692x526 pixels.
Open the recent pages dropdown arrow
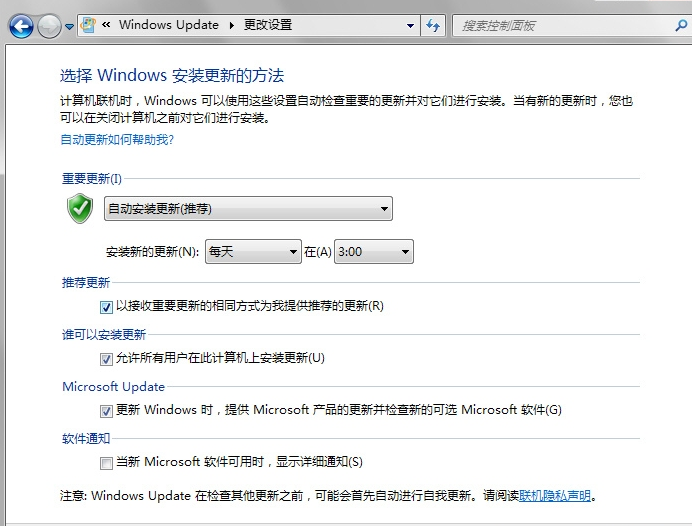pos(69,26)
